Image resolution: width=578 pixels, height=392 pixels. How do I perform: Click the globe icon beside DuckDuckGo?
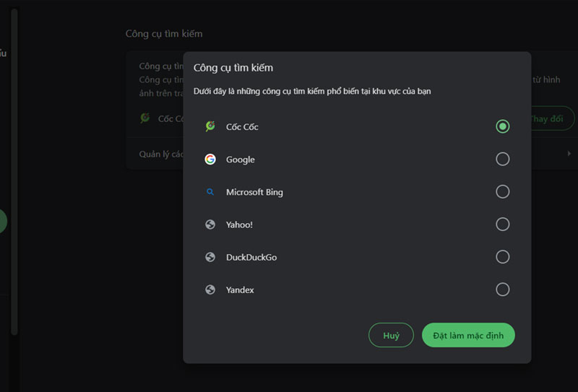click(210, 257)
